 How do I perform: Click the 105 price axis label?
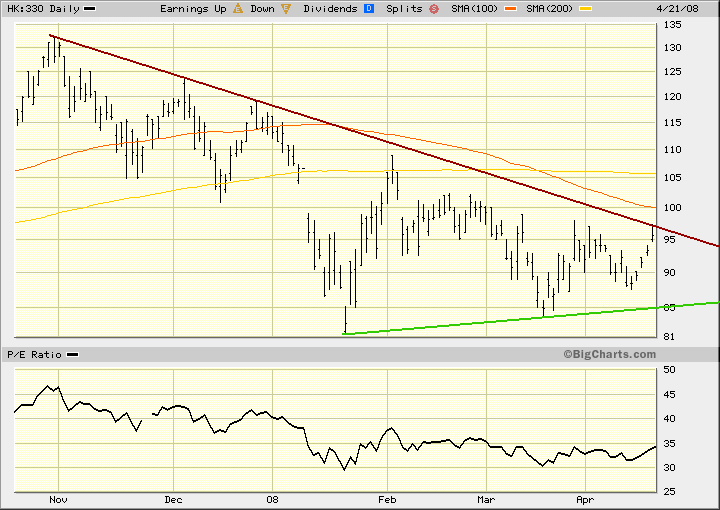coord(673,178)
